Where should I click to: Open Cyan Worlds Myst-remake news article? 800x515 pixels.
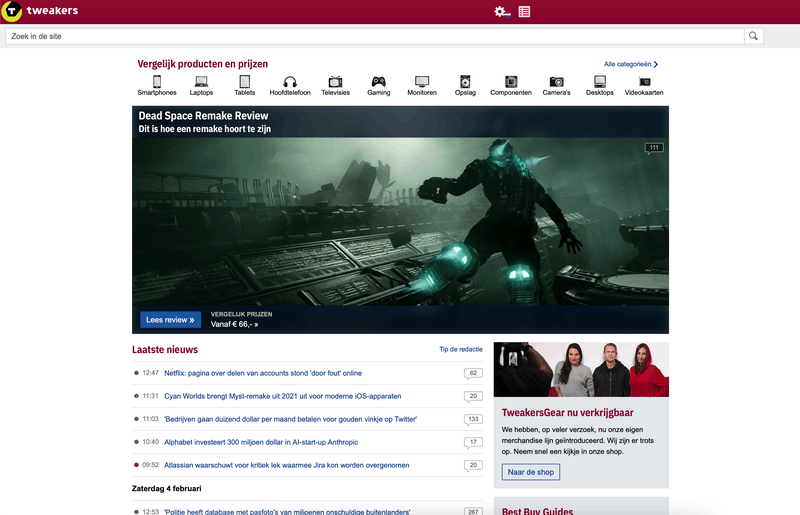click(283, 396)
